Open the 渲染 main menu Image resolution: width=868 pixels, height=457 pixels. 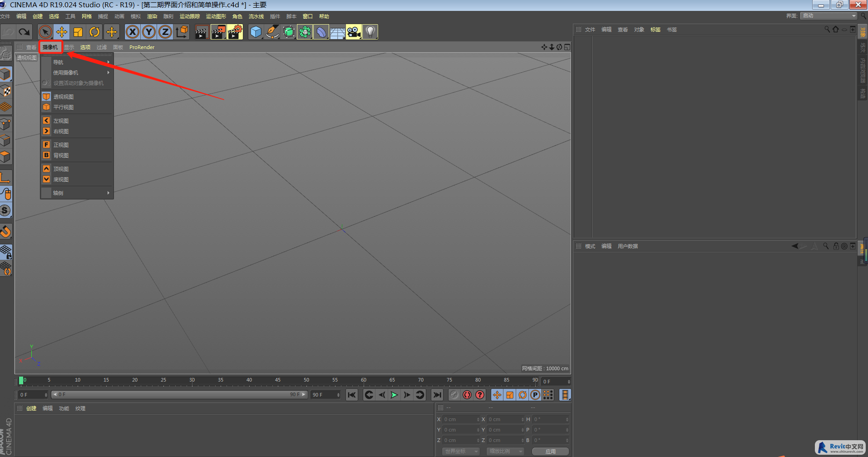[152, 16]
